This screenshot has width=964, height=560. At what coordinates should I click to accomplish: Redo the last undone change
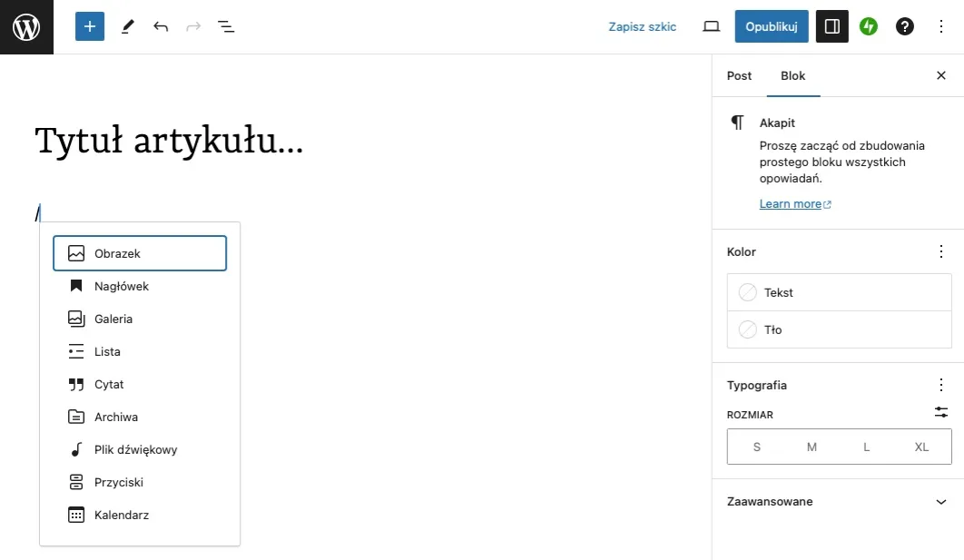coord(193,26)
